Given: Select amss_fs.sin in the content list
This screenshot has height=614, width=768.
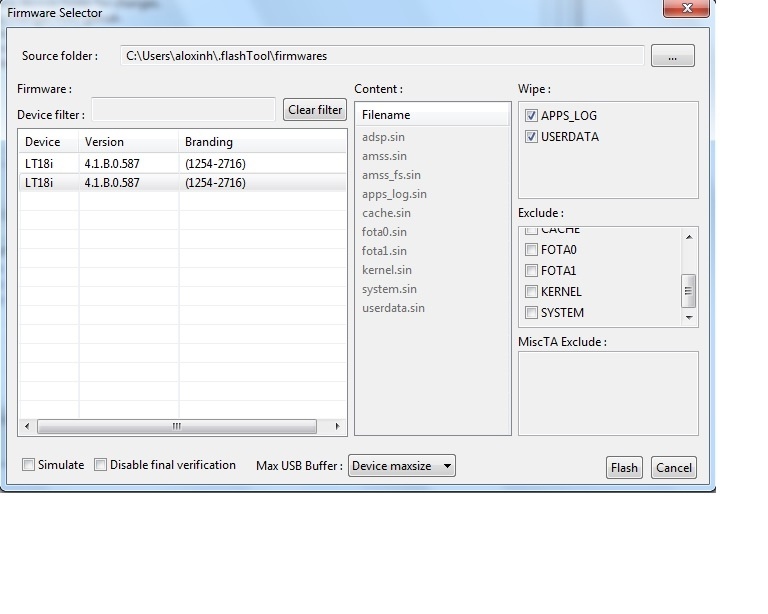Looking at the screenshot, I should tap(391, 175).
